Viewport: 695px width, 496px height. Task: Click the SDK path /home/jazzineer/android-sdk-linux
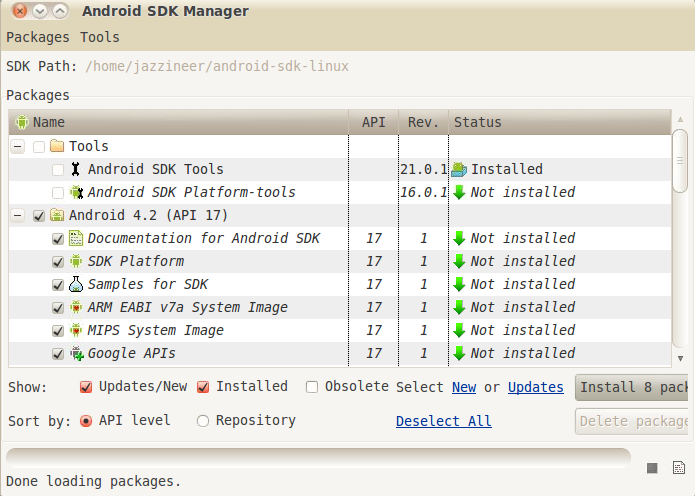pos(217,66)
